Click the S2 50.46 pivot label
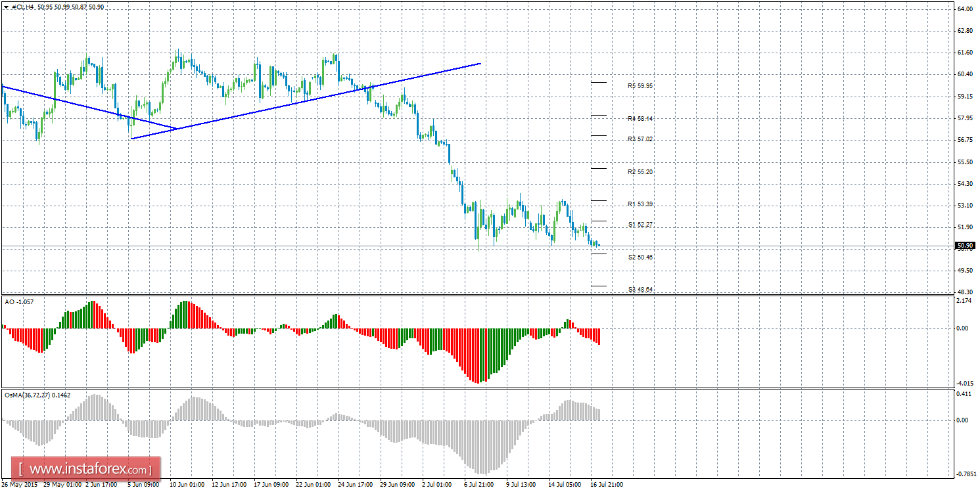 (x=640, y=257)
